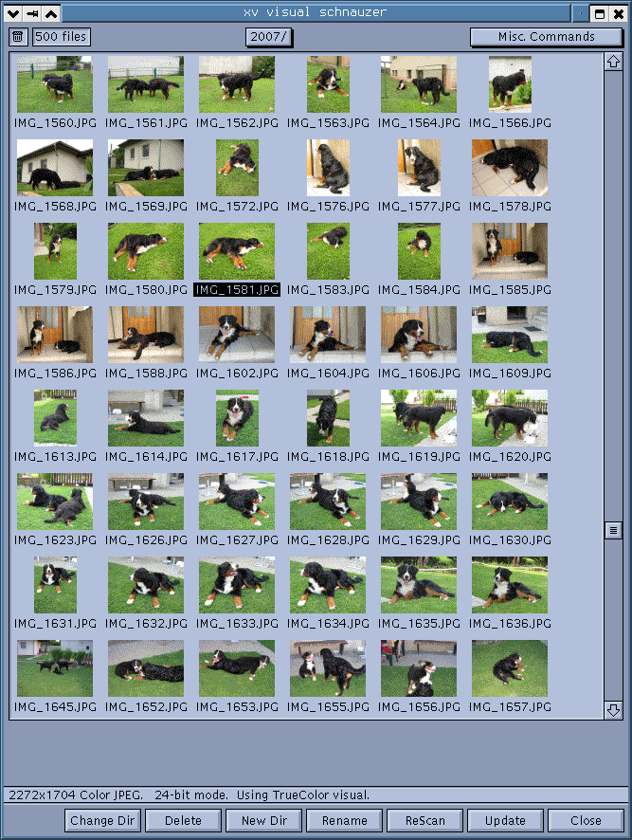Select thumbnail IMG_1576.JPG

pos(329,168)
